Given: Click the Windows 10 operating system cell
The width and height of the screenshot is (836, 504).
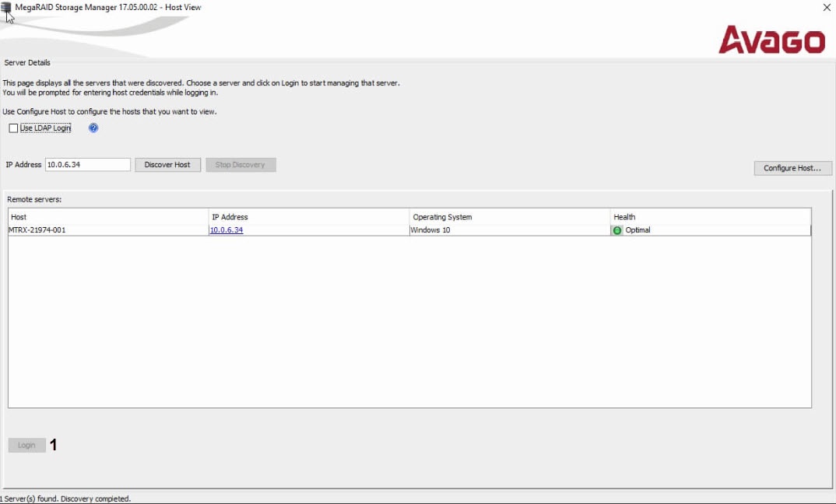Looking at the screenshot, I should [x=430, y=230].
